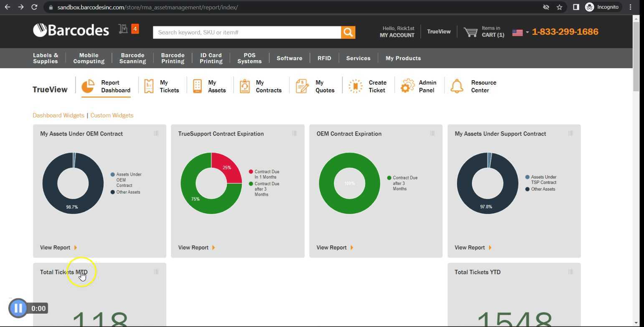644x327 pixels.
Task: Open My Assets device icon
Action: [197, 86]
